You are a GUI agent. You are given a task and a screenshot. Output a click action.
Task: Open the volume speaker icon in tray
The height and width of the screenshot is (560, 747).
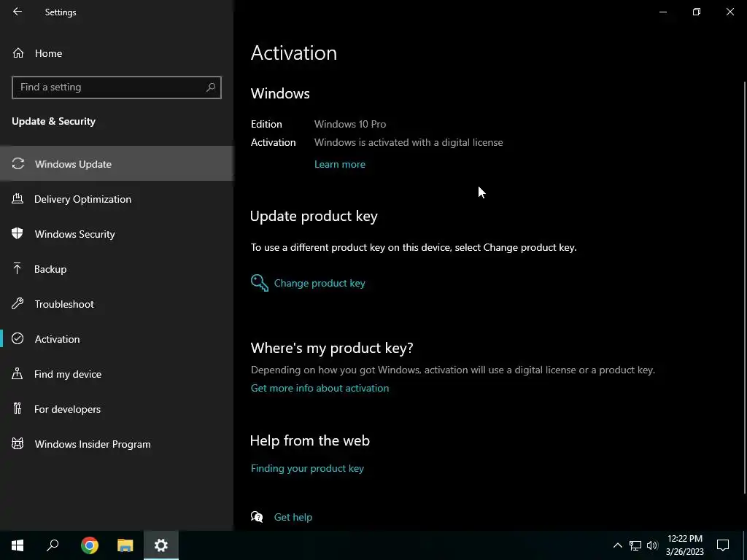click(x=652, y=545)
